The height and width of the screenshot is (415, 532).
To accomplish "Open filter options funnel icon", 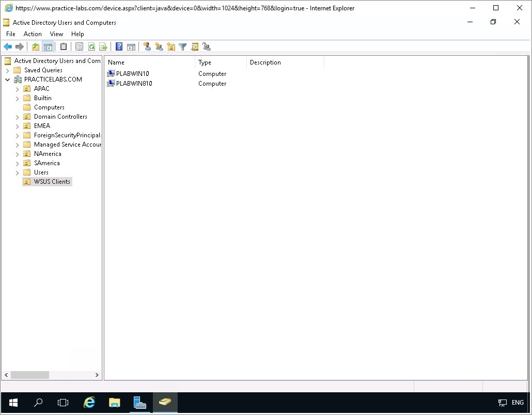I will [x=182, y=47].
